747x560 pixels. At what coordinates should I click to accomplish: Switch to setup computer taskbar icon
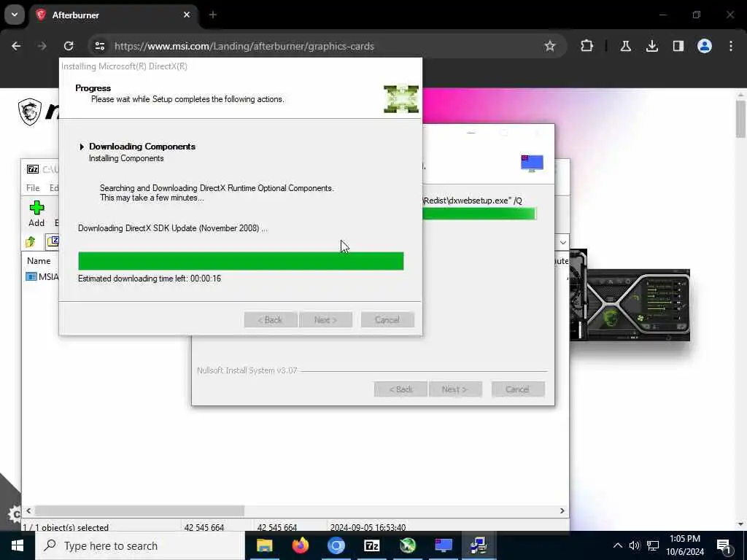point(479,545)
